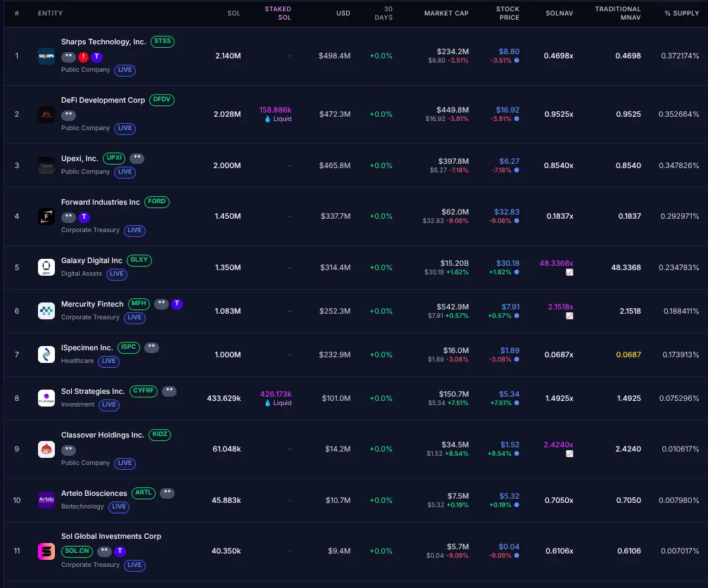
Task: Click the purple T badge under Sharps Technology
Action: (96, 57)
